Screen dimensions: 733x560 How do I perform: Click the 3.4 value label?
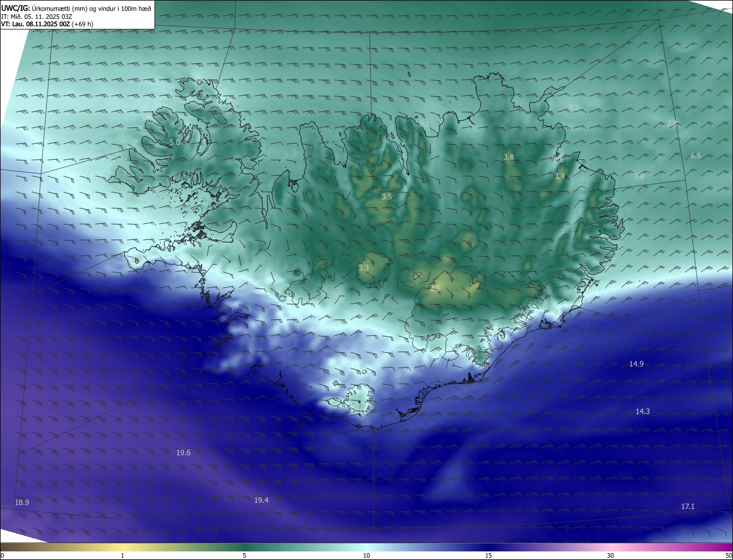(x=559, y=176)
